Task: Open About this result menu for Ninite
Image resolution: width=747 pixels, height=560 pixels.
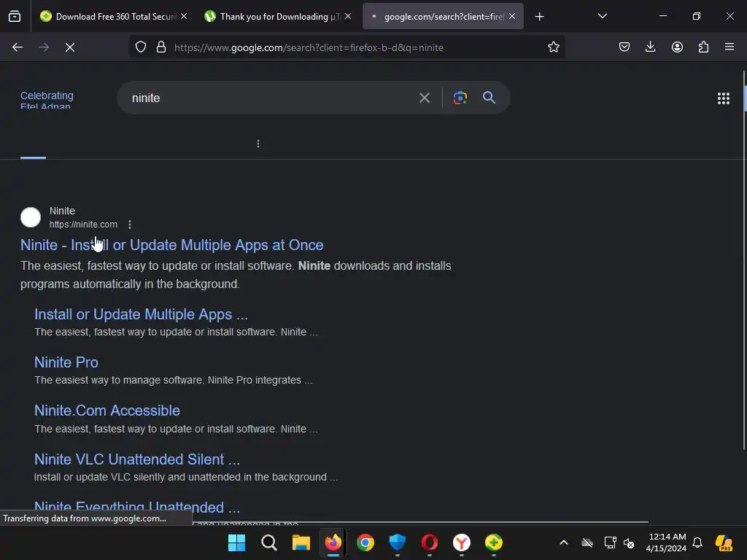Action: pos(130,225)
